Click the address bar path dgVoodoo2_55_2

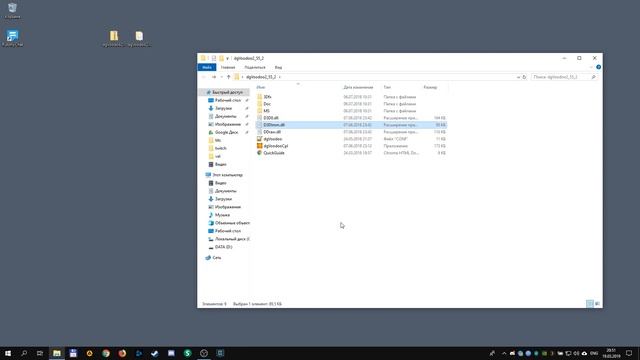261,77
